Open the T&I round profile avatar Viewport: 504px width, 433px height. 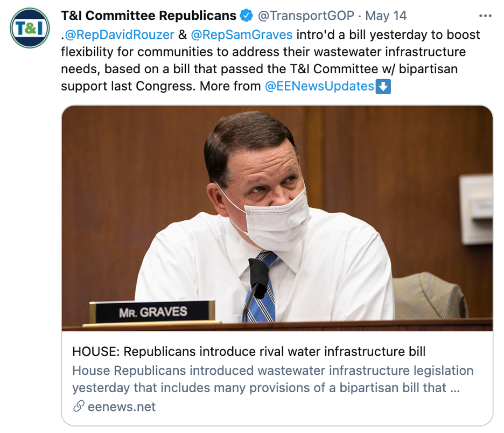point(30,28)
